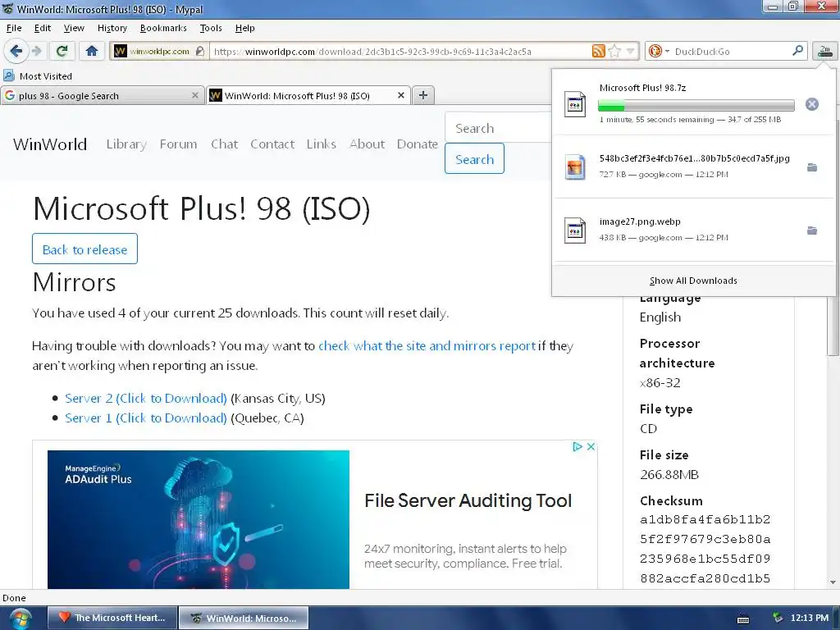The image size is (840, 630).
Task: Open the Contact nav link
Action: [272, 144]
